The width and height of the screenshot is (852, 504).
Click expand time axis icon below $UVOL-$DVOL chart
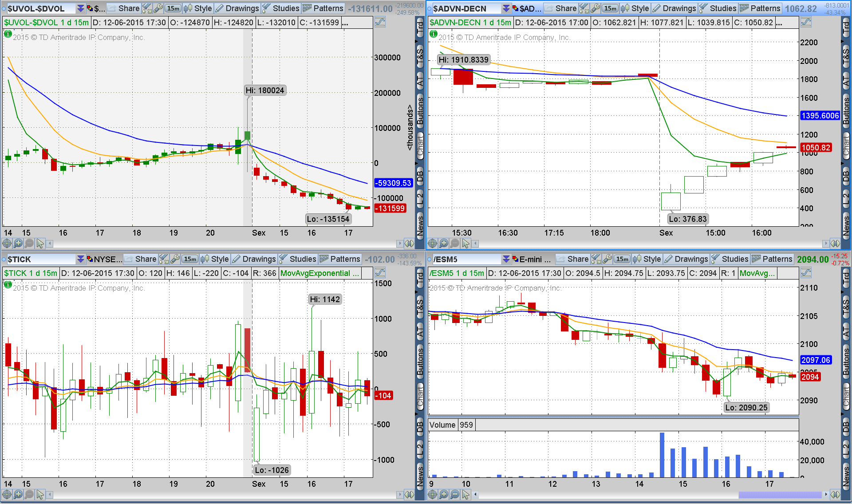coord(409,243)
